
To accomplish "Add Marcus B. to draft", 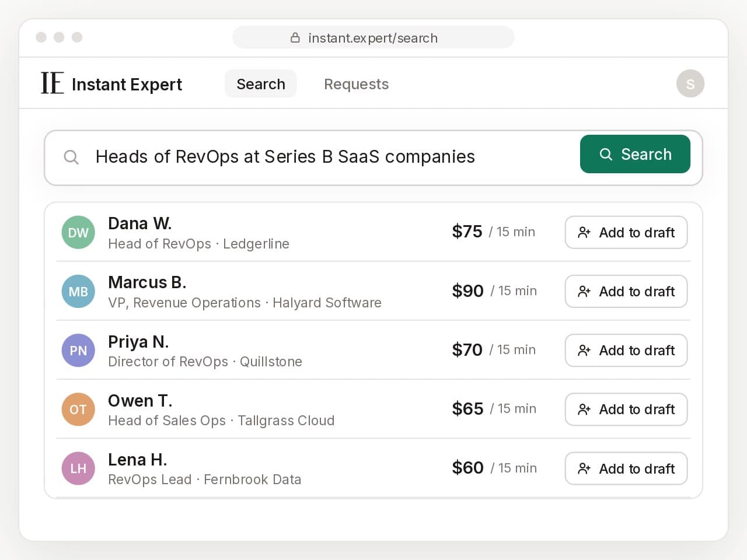I will pos(626,291).
